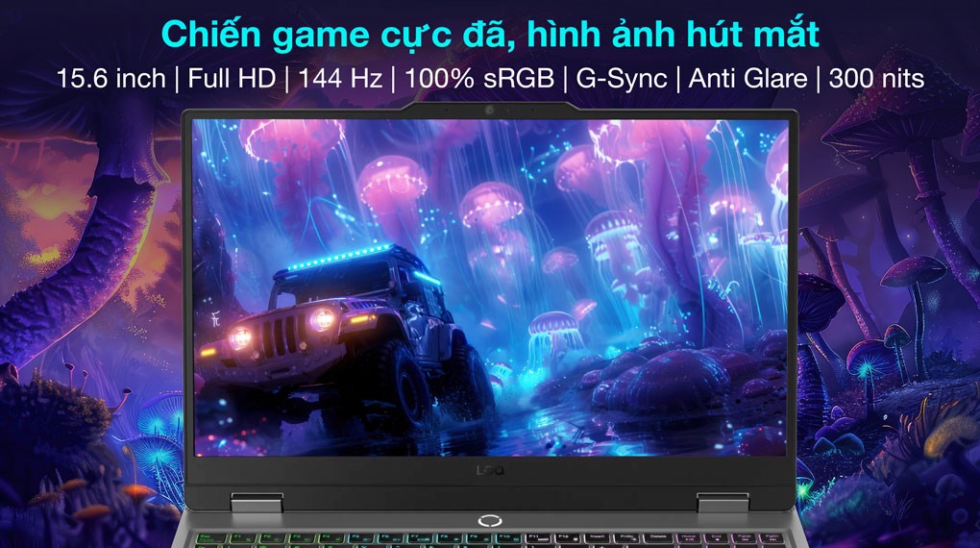Click the LOQ logo below the screen
Screen dimensions: 980x548
pyautogui.click(x=489, y=470)
